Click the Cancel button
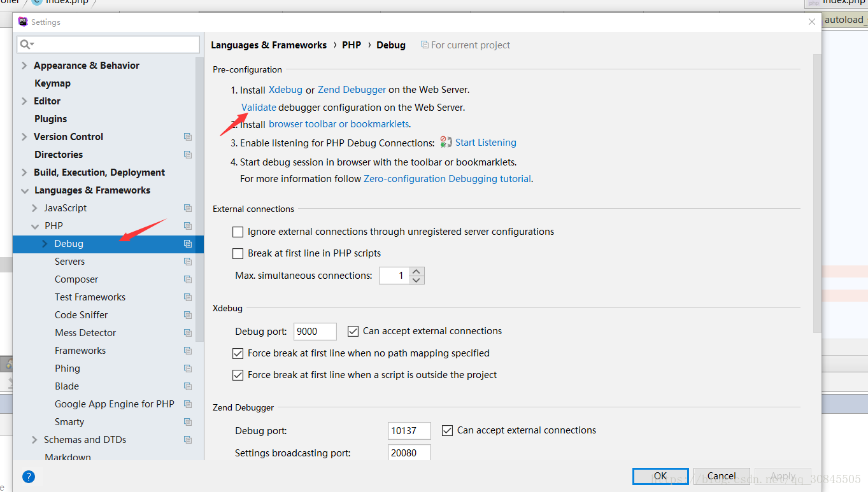This screenshot has width=868, height=492. [722, 476]
